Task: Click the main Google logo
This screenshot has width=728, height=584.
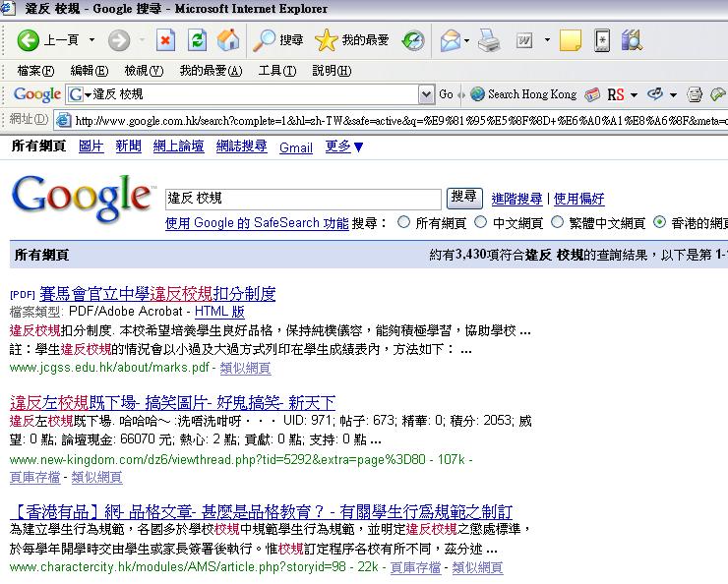Action: point(83,198)
